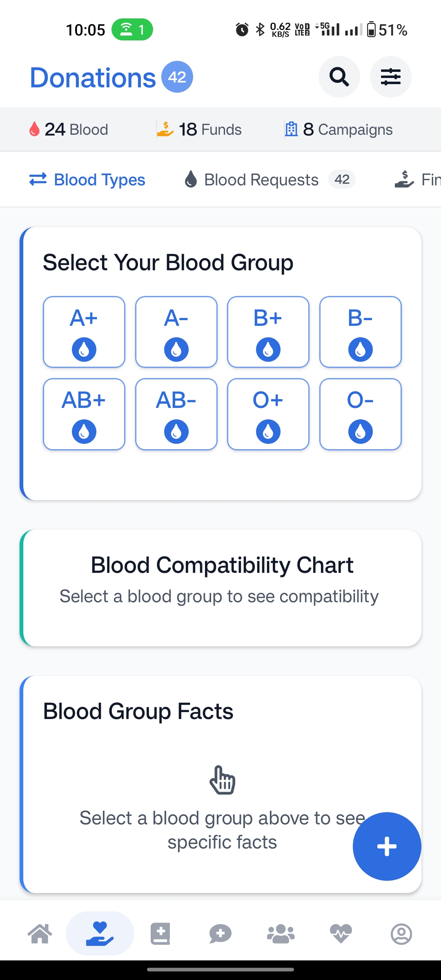Image resolution: width=441 pixels, height=980 pixels.
Task: Tap the blue plus floating button
Action: pyautogui.click(x=387, y=846)
